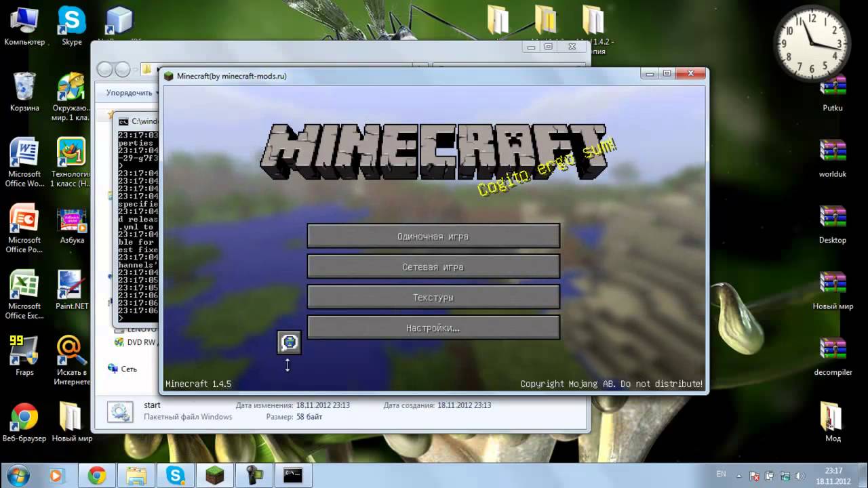This screenshot has height=488, width=868.
Task: Open the Корзина recycle bin
Action: (x=24, y=92)
